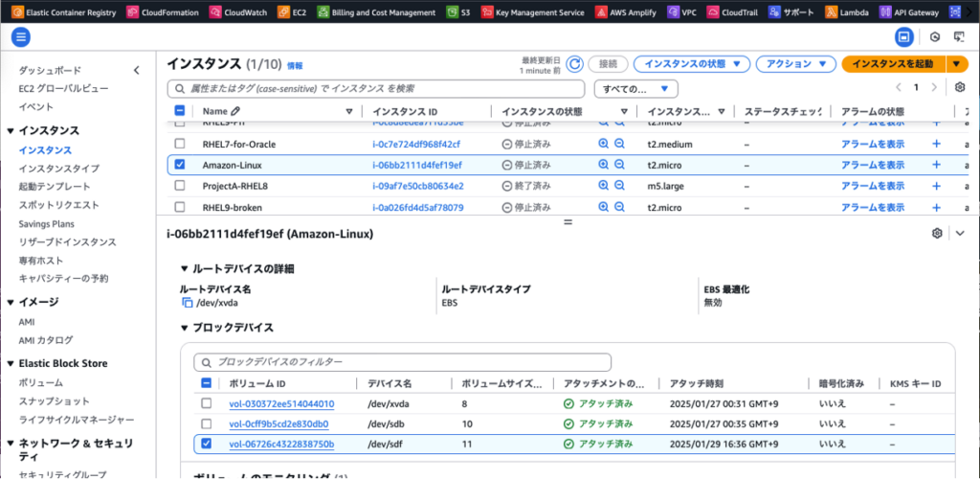
Task: Focus the block device filter field
Action: [403, 362]
